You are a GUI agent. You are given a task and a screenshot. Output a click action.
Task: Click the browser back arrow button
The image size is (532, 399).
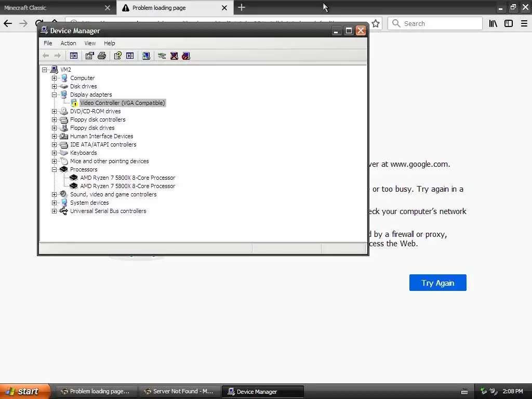point(8,23)
